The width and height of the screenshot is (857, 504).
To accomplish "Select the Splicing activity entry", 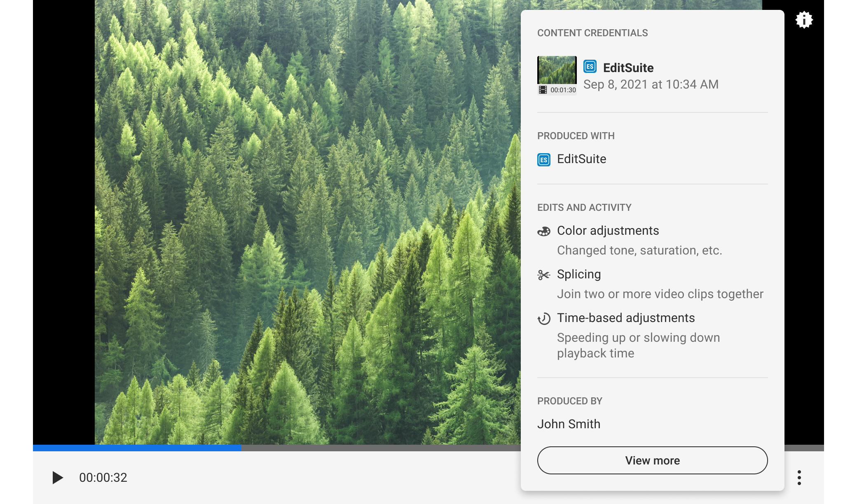I will pos(578,274).
